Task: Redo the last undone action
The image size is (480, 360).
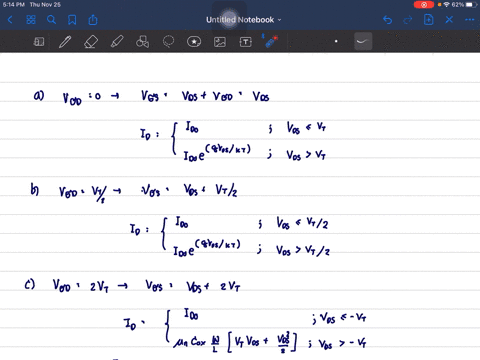Action: [x=408, y=20]
